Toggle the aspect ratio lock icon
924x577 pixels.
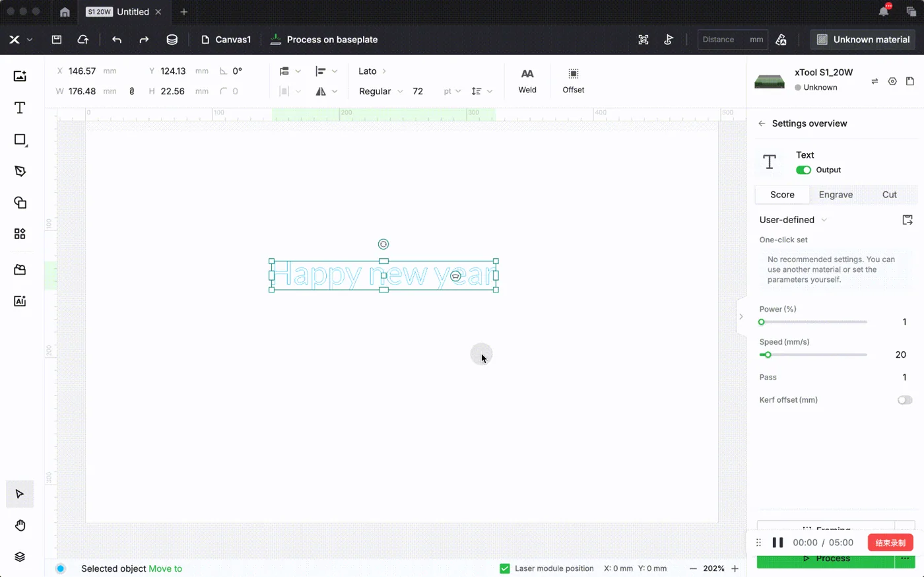pos(132,91)
